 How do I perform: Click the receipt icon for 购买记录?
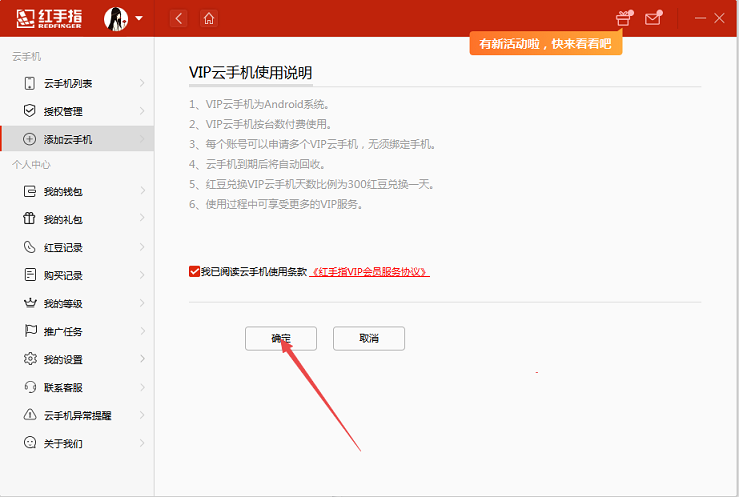30,275
